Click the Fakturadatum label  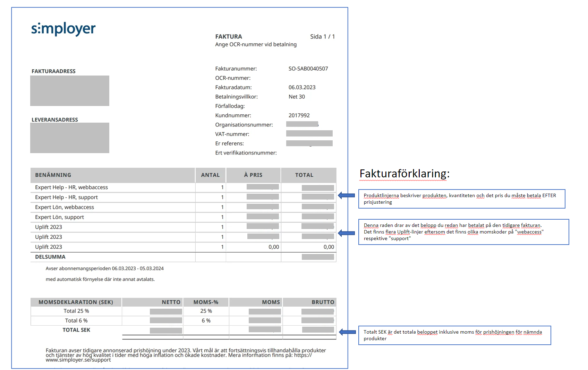point(233,87)
